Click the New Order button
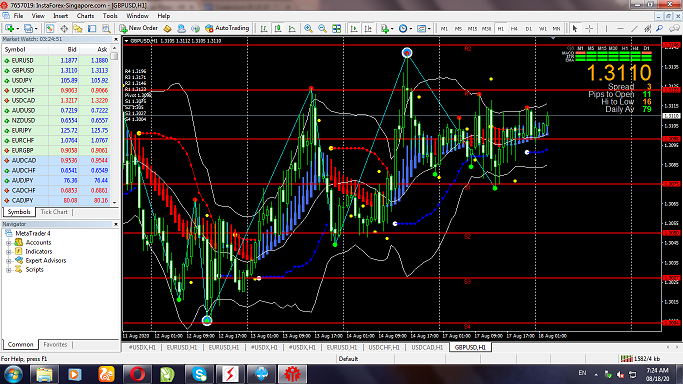The image size is (683, 384). 139,28
